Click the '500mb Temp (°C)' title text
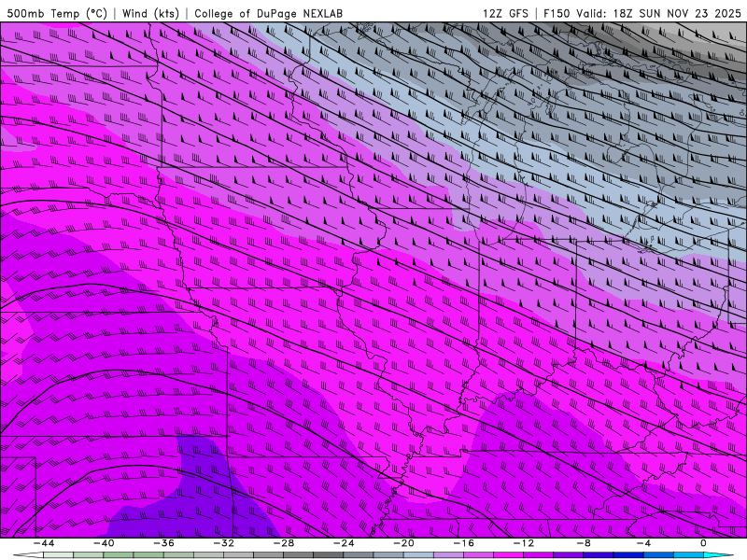Screen dimensions: 747x560 [x=57, y=13]
